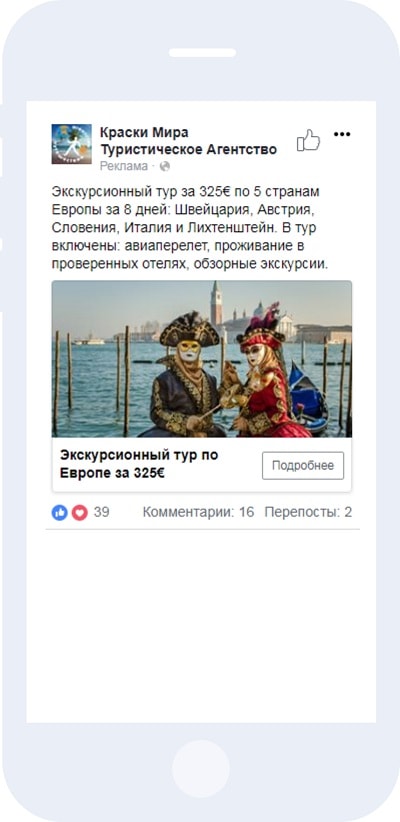Open the Краски Мира page name link

point(144,132)
